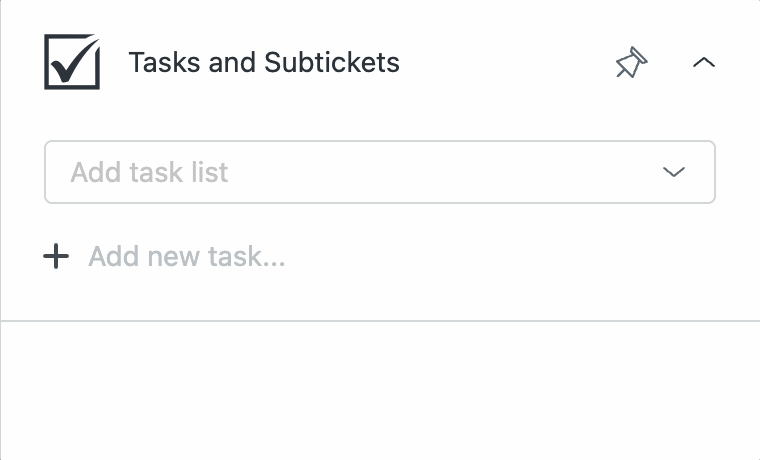Collapse the Tasks and Subtickets section
This screenshot has height=460, width=760.
pos(704,62)
